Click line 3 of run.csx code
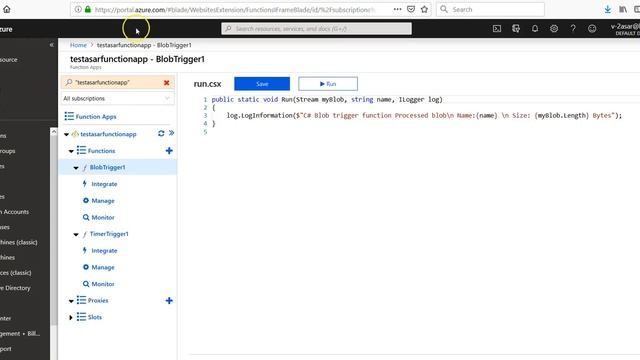 [424, 116]
